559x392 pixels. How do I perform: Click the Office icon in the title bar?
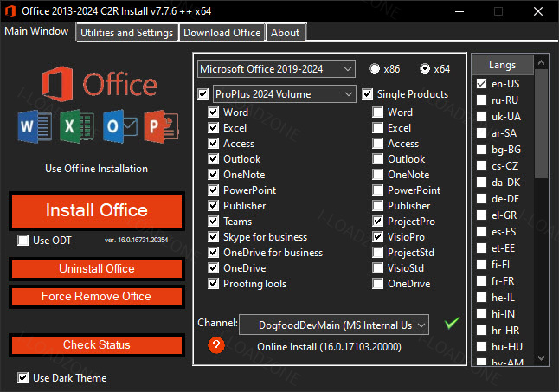pos(10,11)
